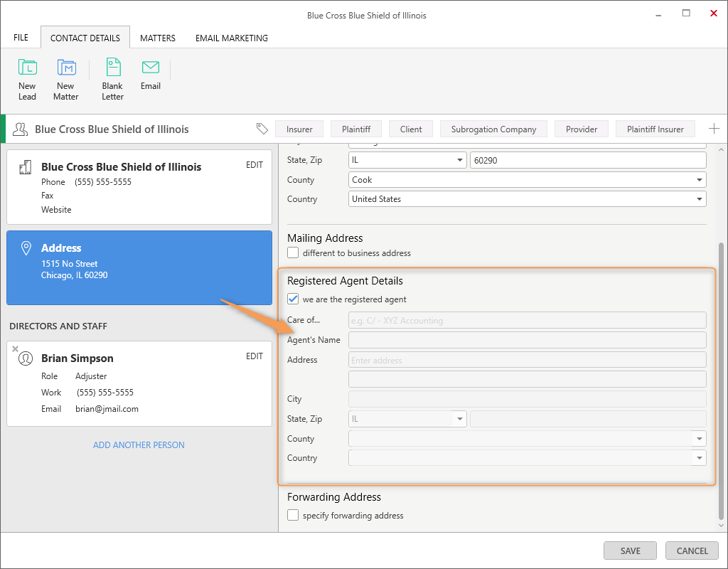This screenshot has width=728, height=569.
Task: Click registered agent 'Enter address' field
Action: coord(528,360)
